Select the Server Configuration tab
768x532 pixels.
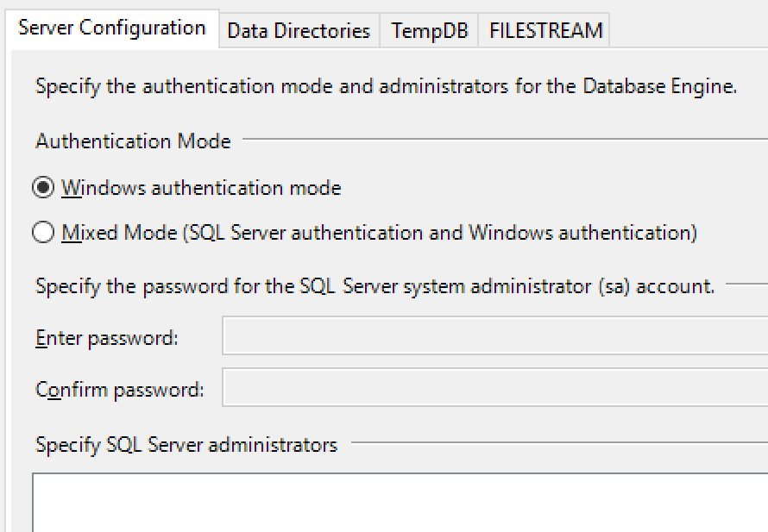(x=112, y=28)
